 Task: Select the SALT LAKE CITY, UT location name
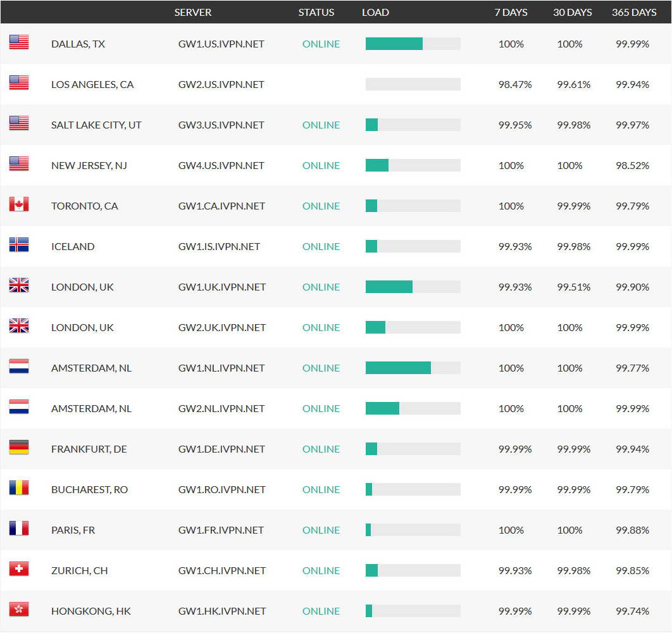(96, 125)
